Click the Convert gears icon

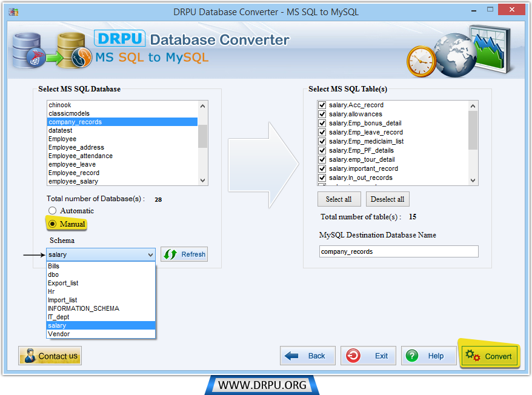[x=473, y=356]
